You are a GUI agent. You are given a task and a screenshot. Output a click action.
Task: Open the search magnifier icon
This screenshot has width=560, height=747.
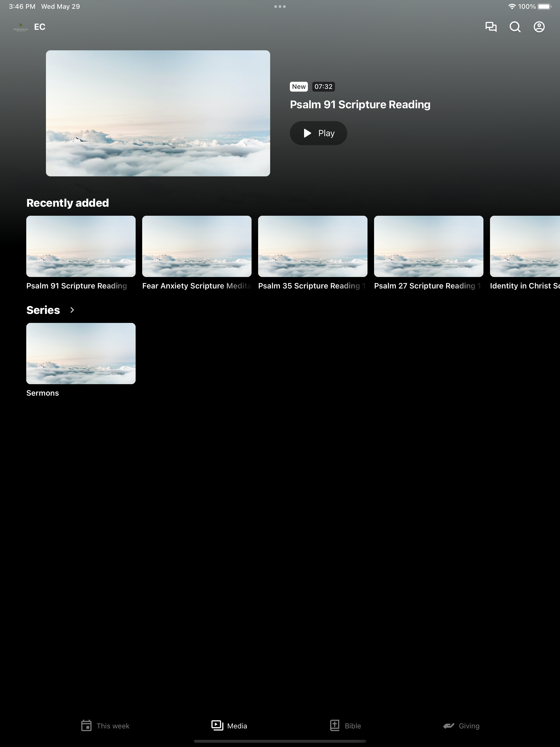(515, 27)
